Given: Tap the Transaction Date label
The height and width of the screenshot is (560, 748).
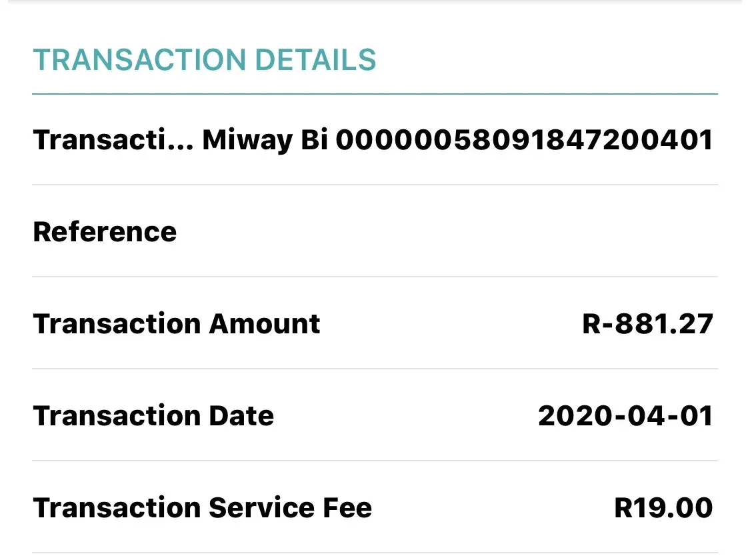Looking at the screenshot, I should [153, 416].
